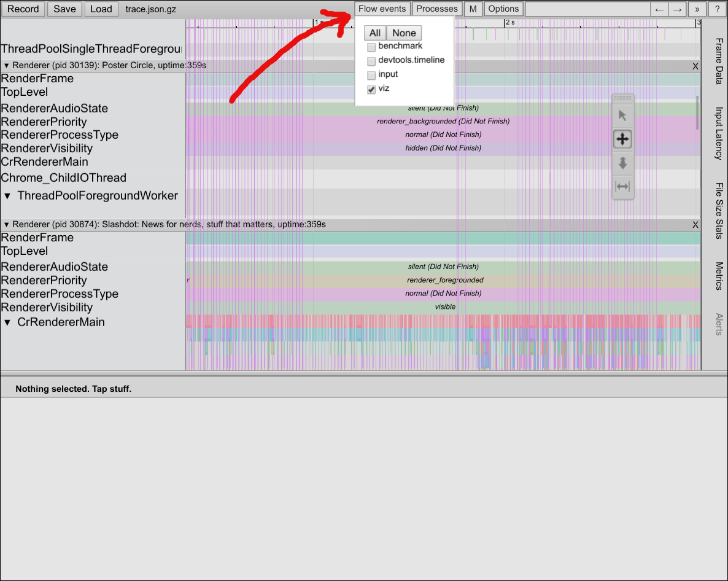This screenshot has height=581, width=728.
Task: Switch to the Input Latency side tab
Action: (x=718, y=133)
